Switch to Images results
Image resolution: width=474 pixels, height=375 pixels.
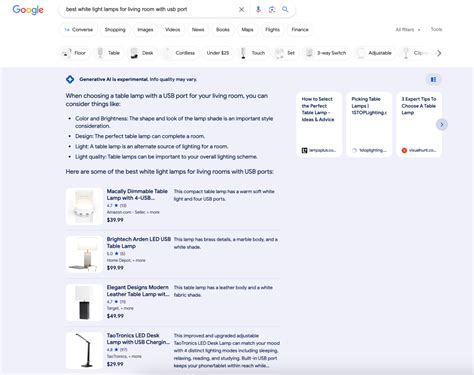tap(145, 30)
